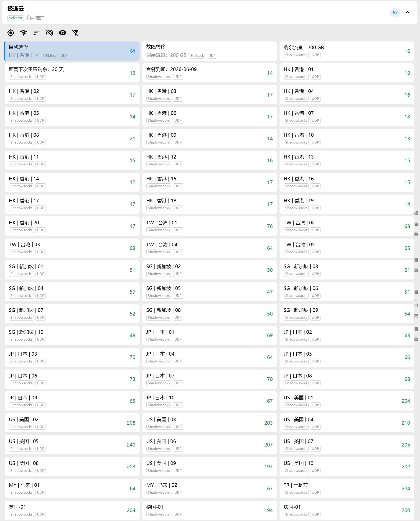Toggle the eye visibility icon

click(x=62, y=33)
